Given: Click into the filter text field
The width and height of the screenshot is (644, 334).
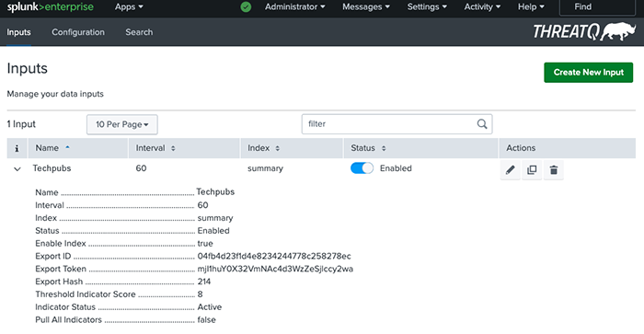Looking at the screenshot, I should pyautogui.click(x=390, y=124).
